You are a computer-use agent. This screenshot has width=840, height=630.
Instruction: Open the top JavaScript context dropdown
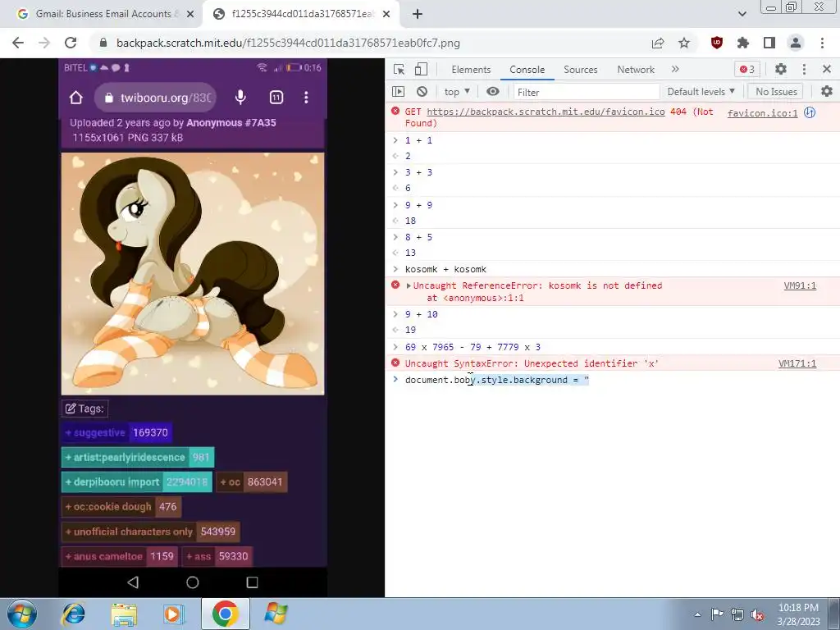(x=457, y=92)
